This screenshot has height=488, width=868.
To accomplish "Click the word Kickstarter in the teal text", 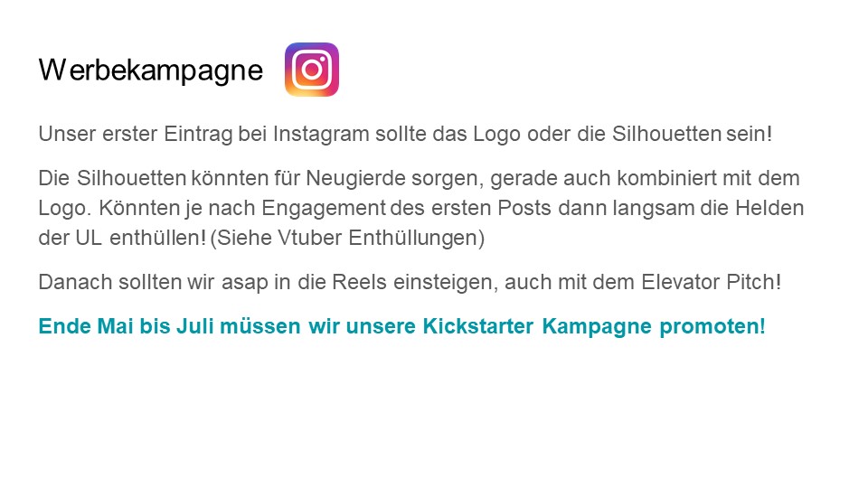I will tap(478, 326).
